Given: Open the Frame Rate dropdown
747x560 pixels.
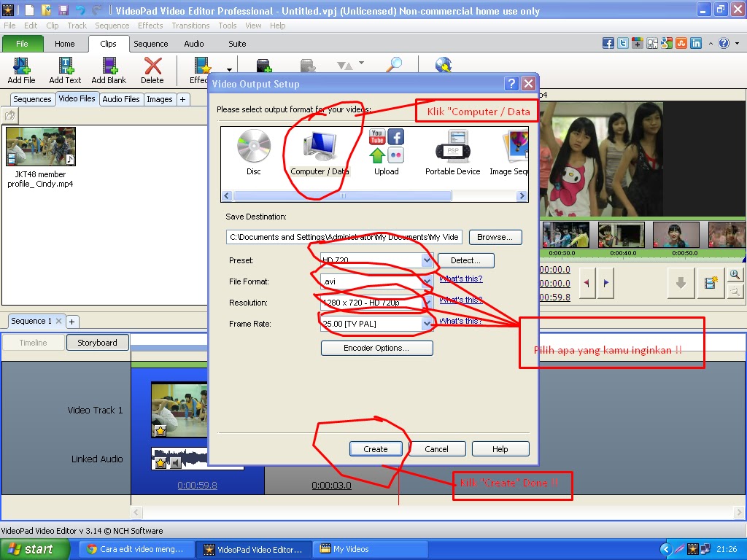Looking at the screenshot, I should (x=427, y=324).
